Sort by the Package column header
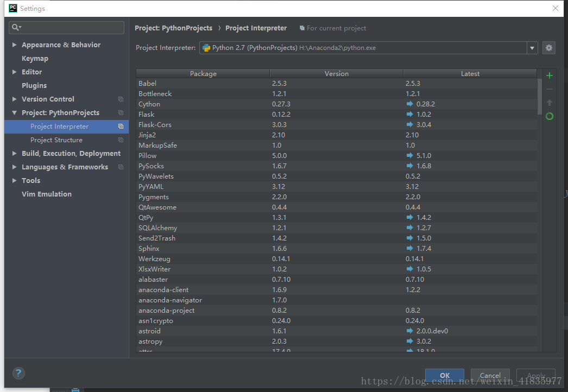The image size is (568, 392). (x=203, y=73)
